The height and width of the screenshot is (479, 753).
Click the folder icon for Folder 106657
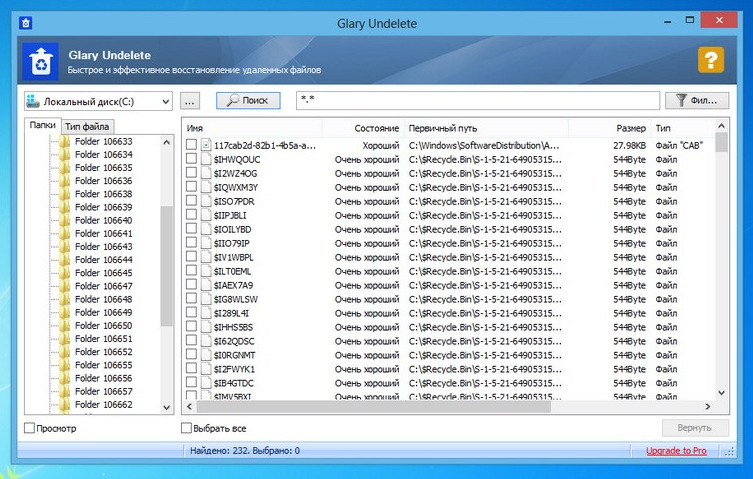tap(65, 391)
